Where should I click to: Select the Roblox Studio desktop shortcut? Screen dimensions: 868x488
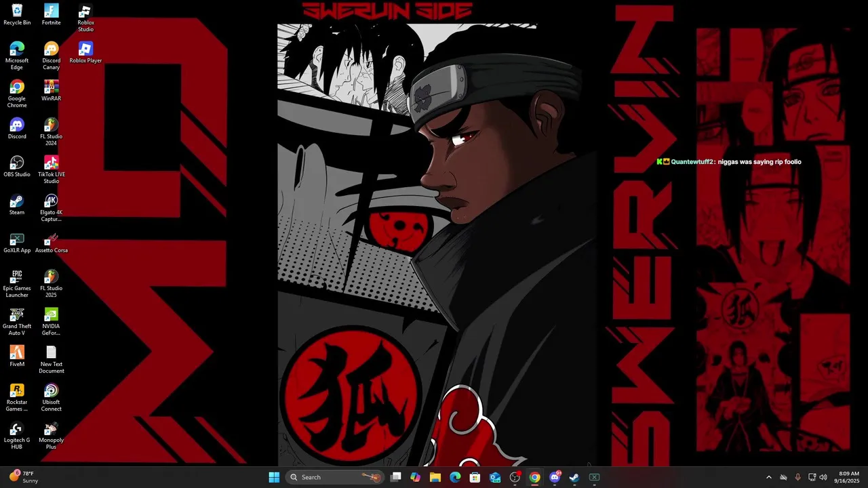(x=85, y=18)
